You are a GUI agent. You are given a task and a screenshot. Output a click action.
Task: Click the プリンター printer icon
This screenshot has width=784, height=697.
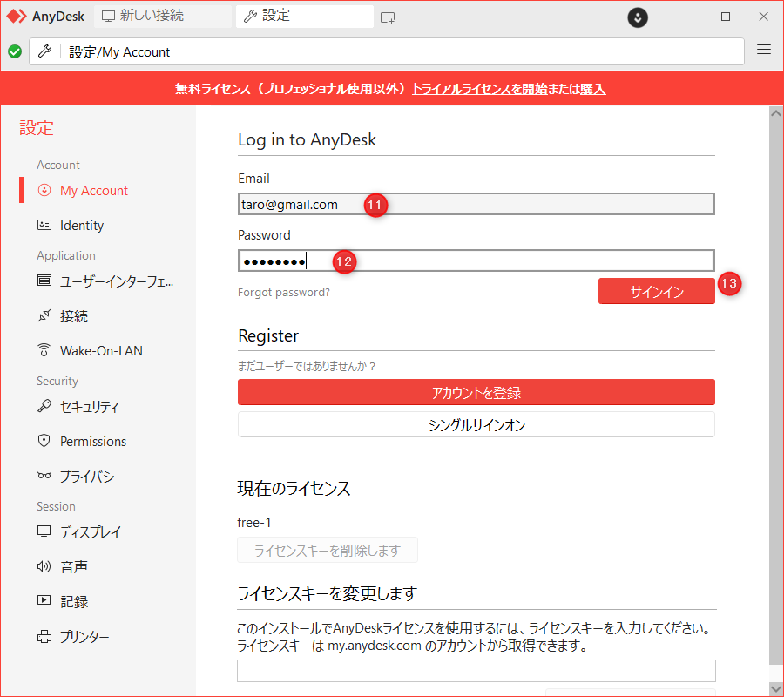tap(44, 636)
